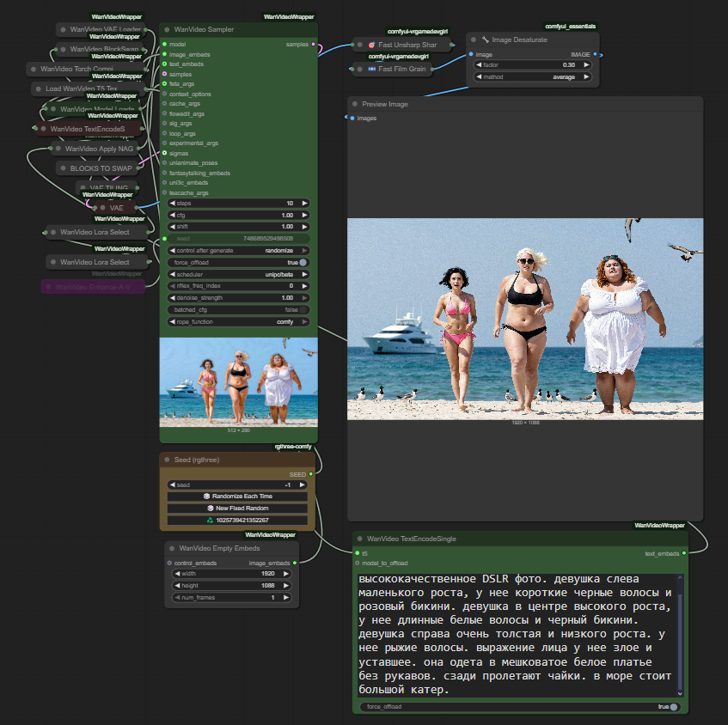The width and height of the screenshot is (728, 725).
Task: Expand the BLOCKS TO SWAP node dot
Action: (63, 168)
